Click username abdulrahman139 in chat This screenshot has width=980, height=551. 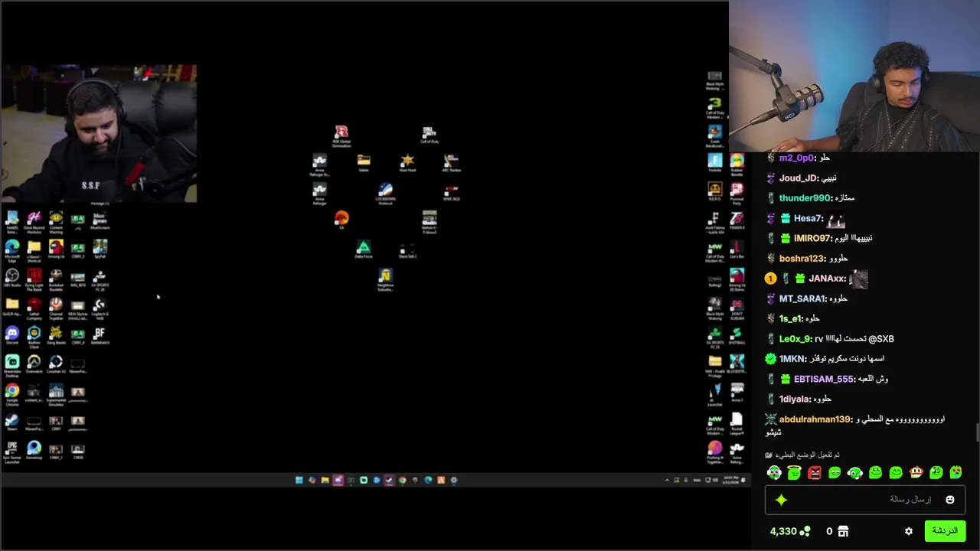815,419
